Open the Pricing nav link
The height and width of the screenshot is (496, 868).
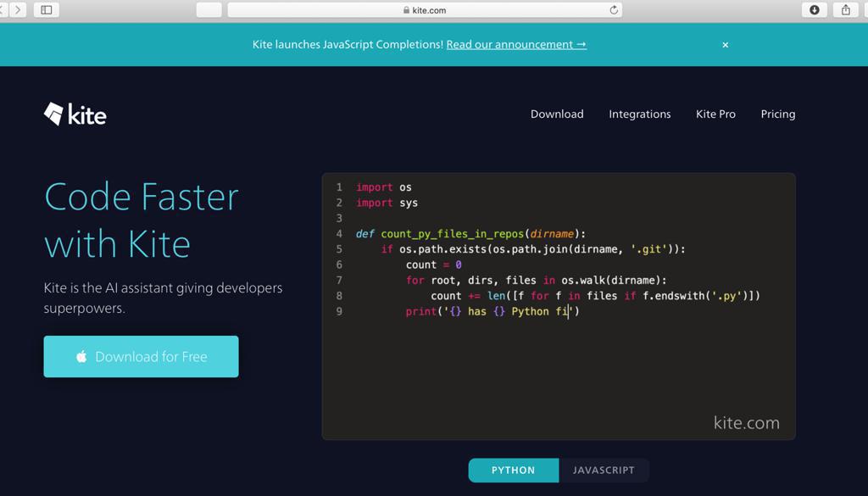(778, 114)
